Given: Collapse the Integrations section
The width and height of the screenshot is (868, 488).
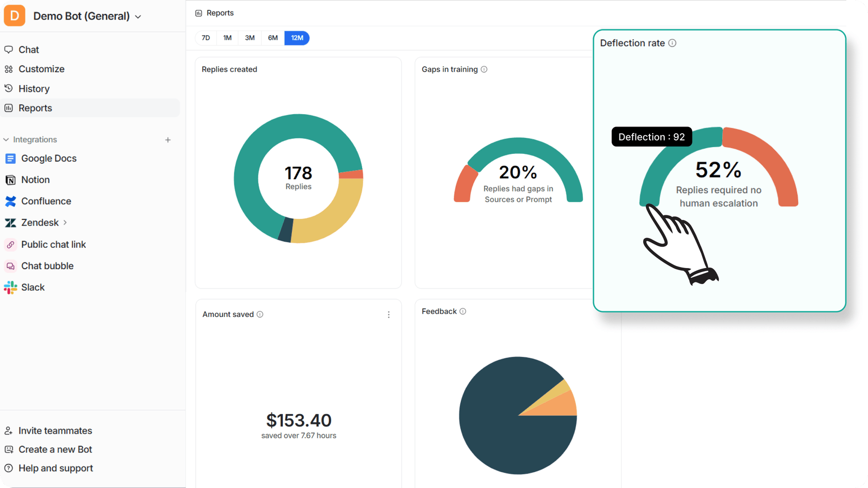Looking at the screenshot, I should pyautogui.click(x=6, y=139).
